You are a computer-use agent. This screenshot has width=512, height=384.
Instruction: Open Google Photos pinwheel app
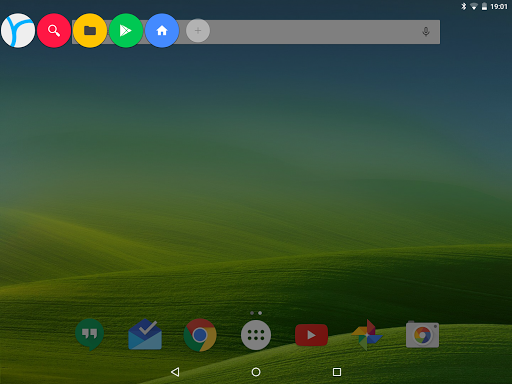click(x=367, y=335)
